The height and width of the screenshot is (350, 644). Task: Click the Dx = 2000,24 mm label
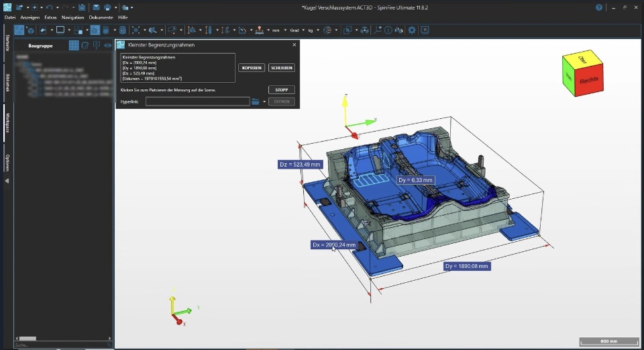(334, 245)
